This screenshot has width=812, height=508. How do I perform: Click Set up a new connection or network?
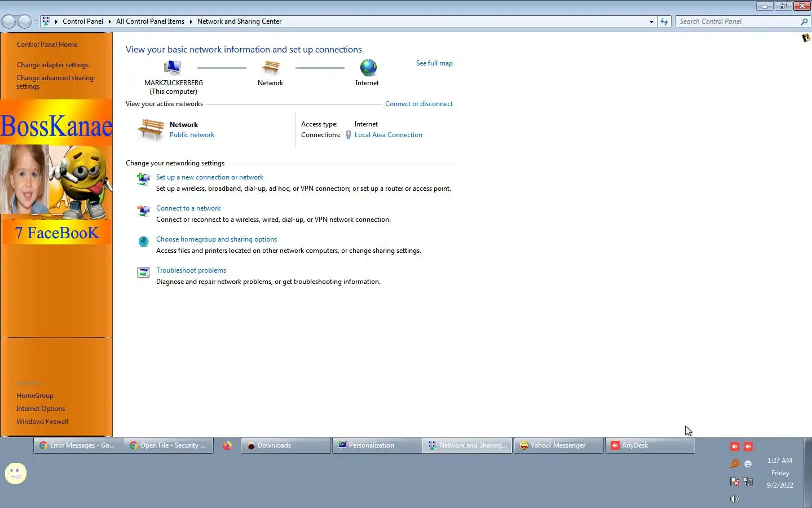coord(210,177)
